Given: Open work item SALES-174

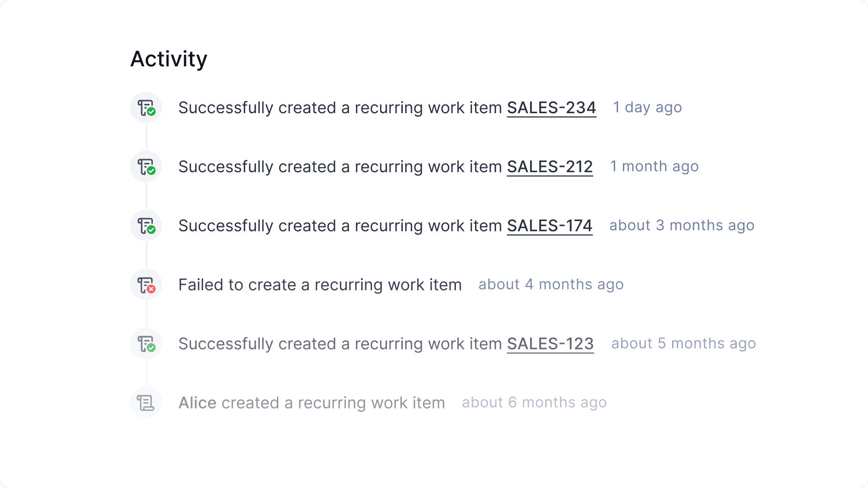Looking at the screenshot, I should pos(549,225).
